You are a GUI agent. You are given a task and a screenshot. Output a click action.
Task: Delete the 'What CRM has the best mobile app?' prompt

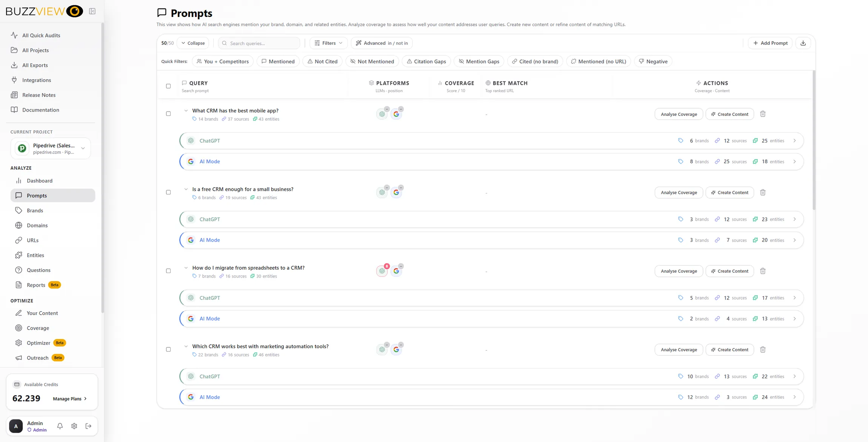click(x=763, y=114)
